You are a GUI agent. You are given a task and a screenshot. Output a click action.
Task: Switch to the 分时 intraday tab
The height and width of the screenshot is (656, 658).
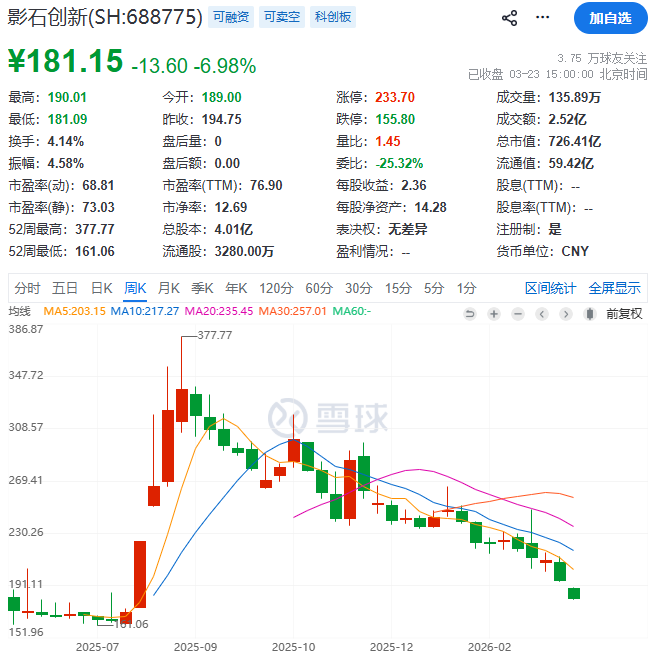coord(28,288)
